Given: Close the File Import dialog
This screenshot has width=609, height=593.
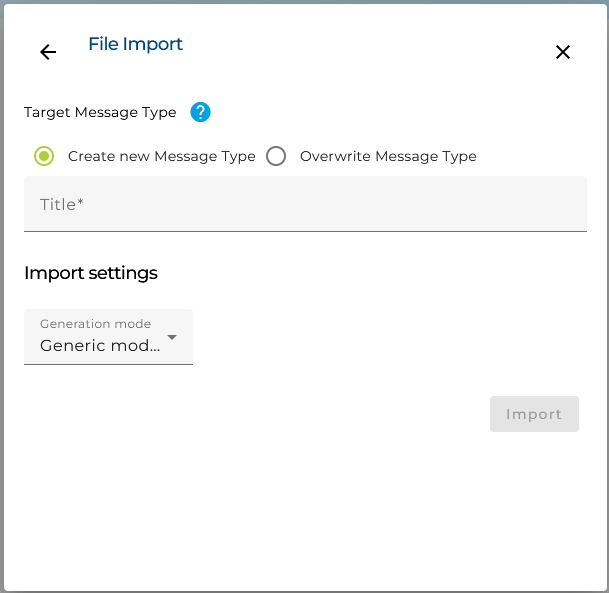Looking at the screenshot, I should 562,52.
